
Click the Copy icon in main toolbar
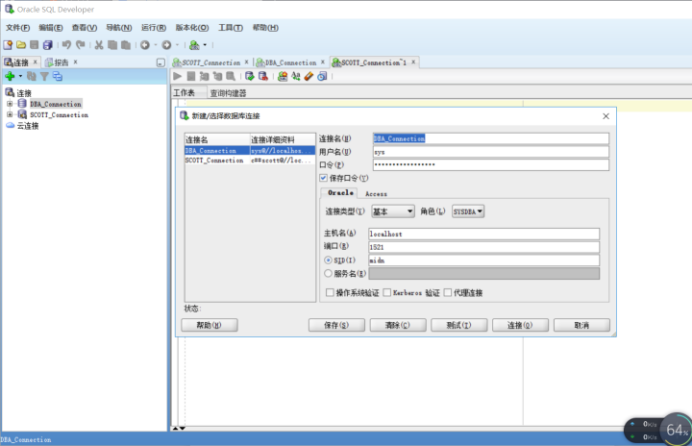(x=113, y=45)
